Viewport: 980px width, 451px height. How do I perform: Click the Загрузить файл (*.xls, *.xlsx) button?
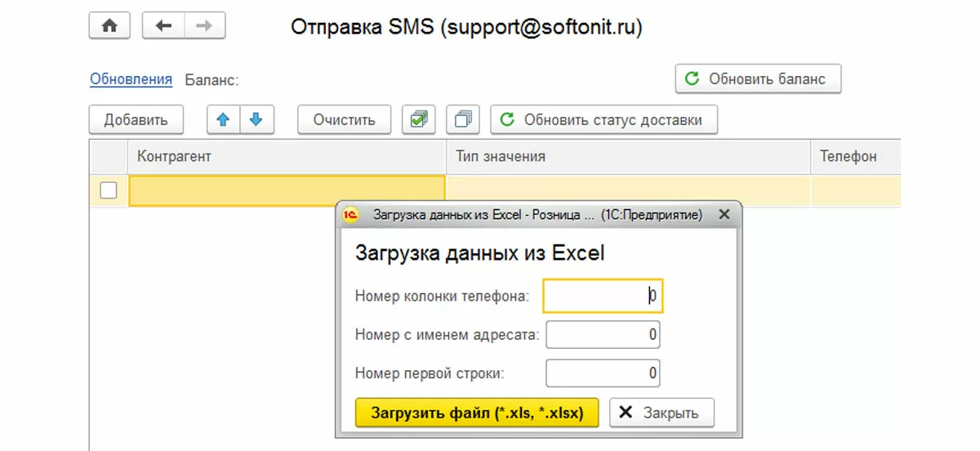coord(477,413)
